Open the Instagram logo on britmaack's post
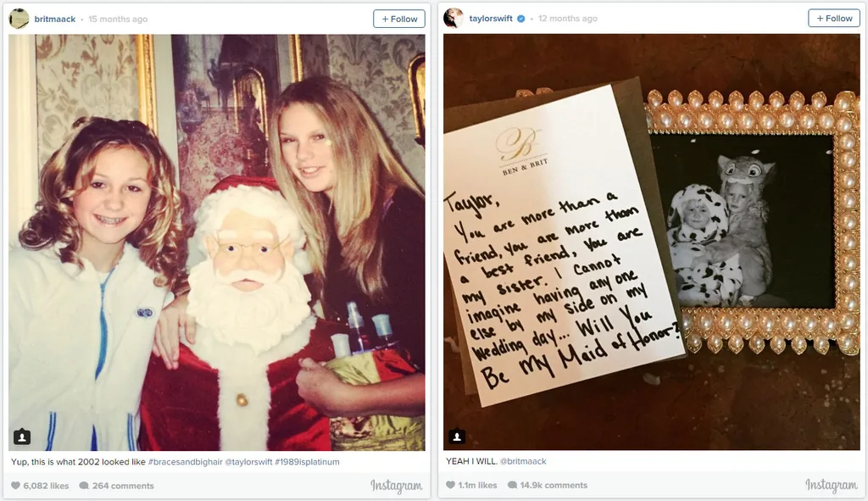Image resolution: width=868 pixels, height=501 pixels. point(397,486)
